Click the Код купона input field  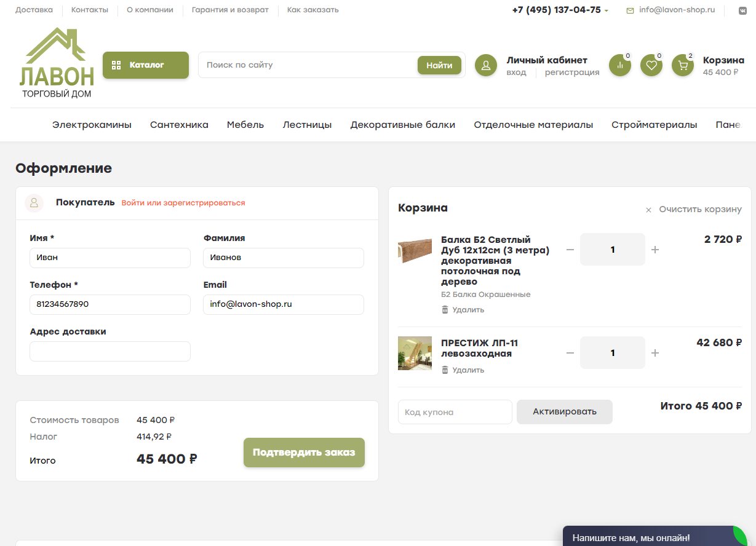coord(455,412)
